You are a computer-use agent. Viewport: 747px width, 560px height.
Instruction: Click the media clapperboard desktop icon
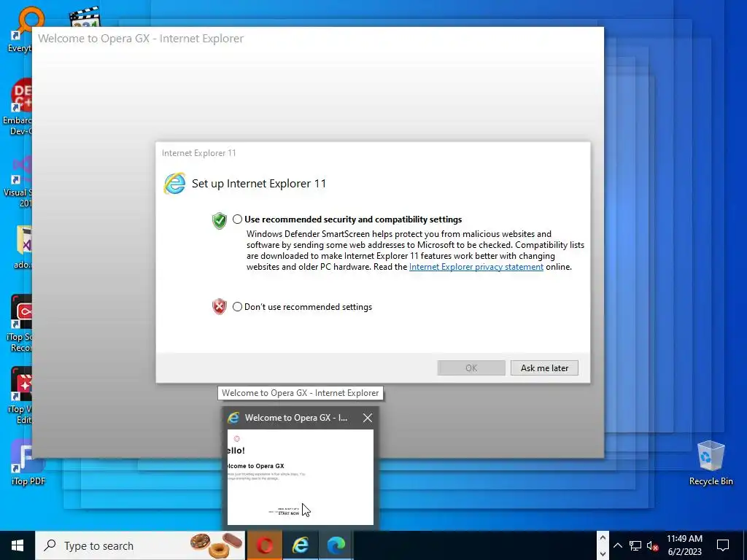(85, 17)
